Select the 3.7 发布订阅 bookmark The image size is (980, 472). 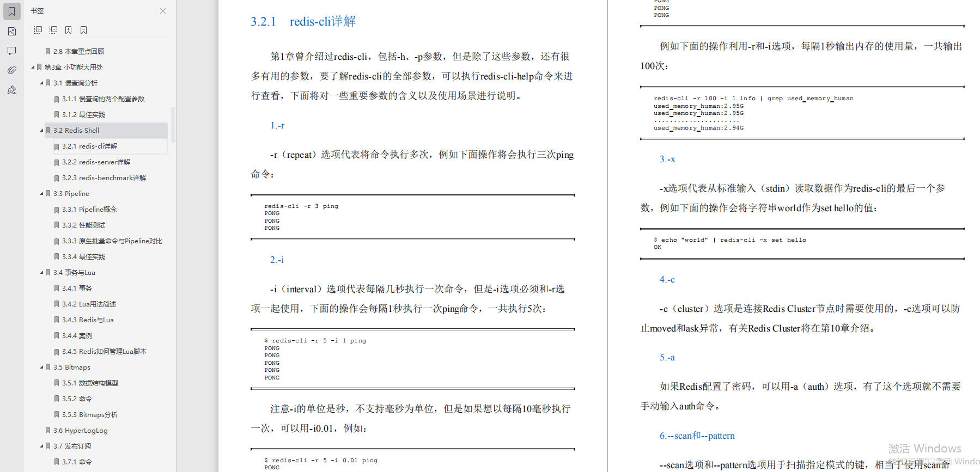click(x=72, y=446)
